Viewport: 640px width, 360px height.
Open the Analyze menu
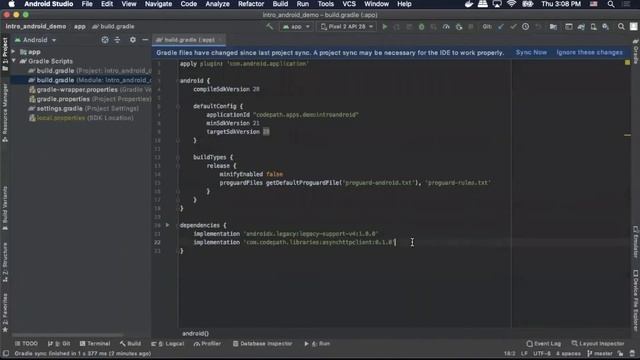click(217, 4)
